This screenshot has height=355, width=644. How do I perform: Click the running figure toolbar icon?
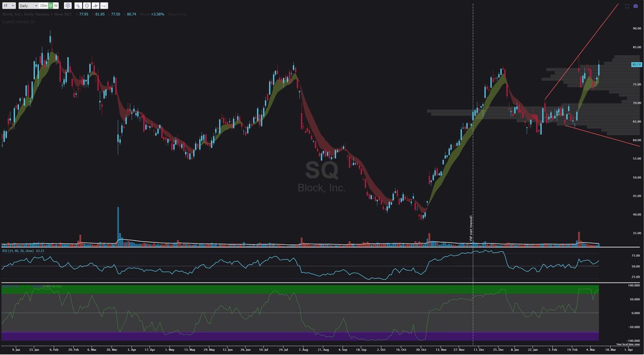click(x=78, y=5)
